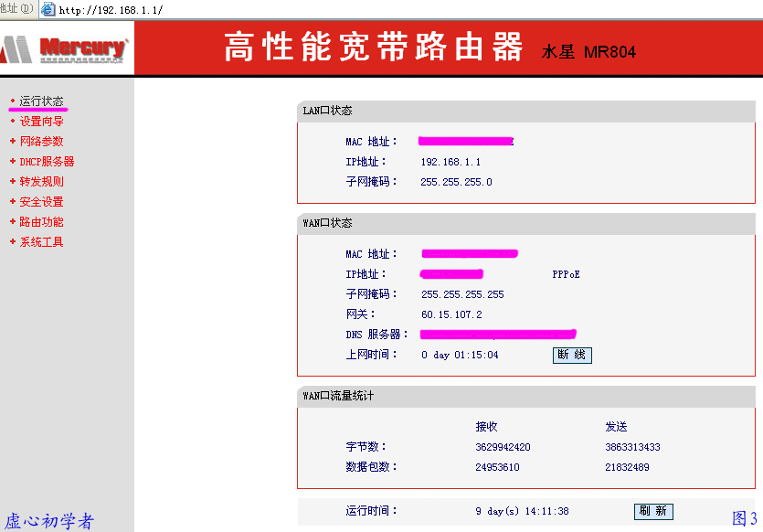Select 网络参数 in the sidebar
Viewport: 763px width, 532px height.
point(40,141)
